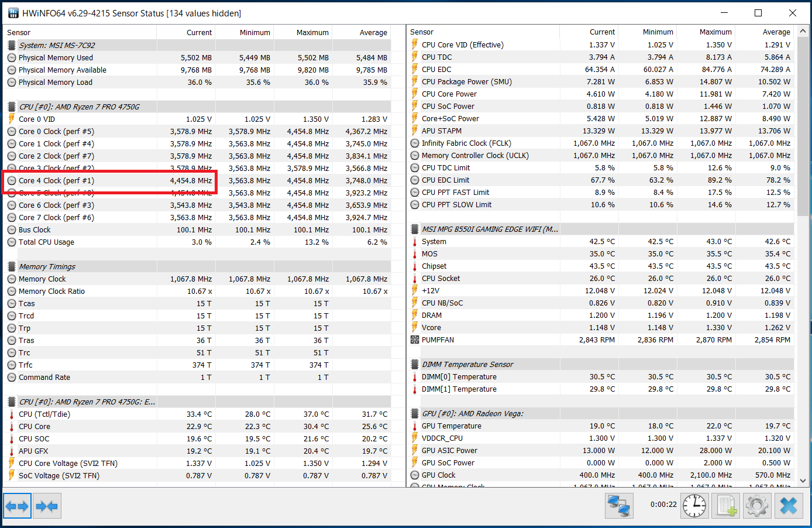This screenshot has height=528, width=812.
Task: Click the clock icon beside Bus Clock
Action: coord(12,229)
